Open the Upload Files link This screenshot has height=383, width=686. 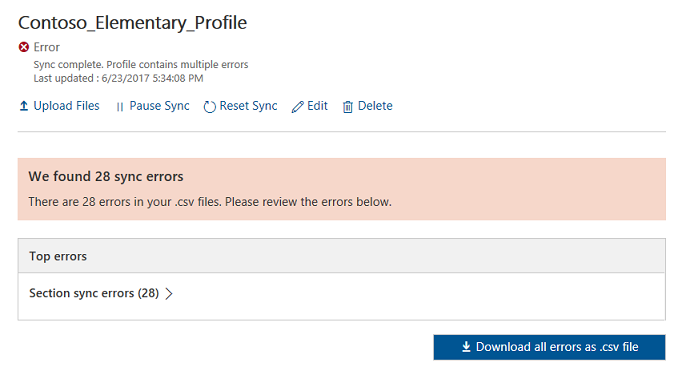point(66,106)
